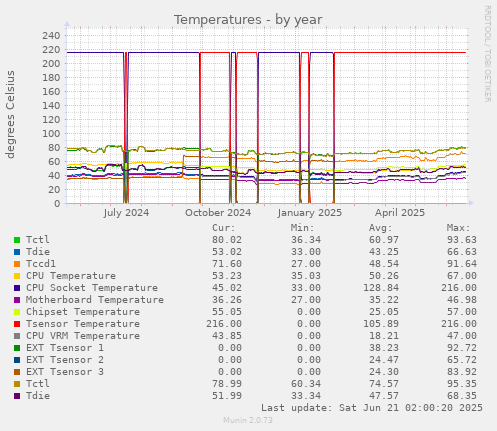This screenshot has width=497, height=431.
Task: Click the Min: column header
Action: 302,228
